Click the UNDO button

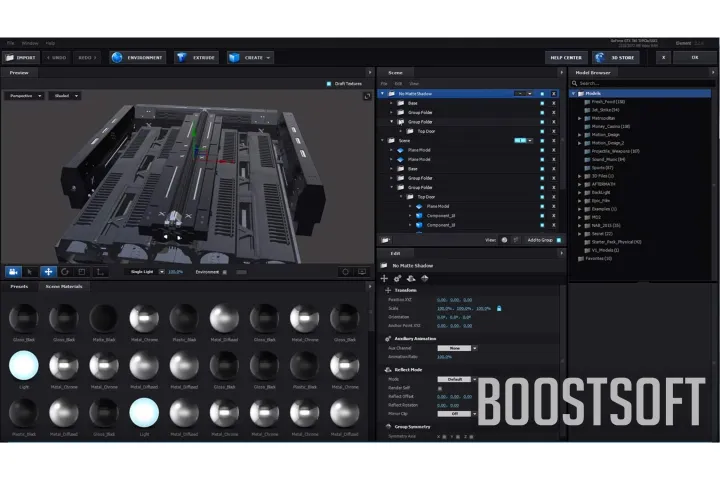point(56,58)
